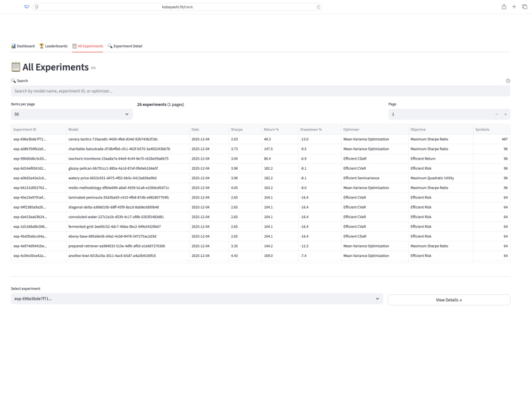Click the Symbols value 487 cell

[x=492, y=139]
